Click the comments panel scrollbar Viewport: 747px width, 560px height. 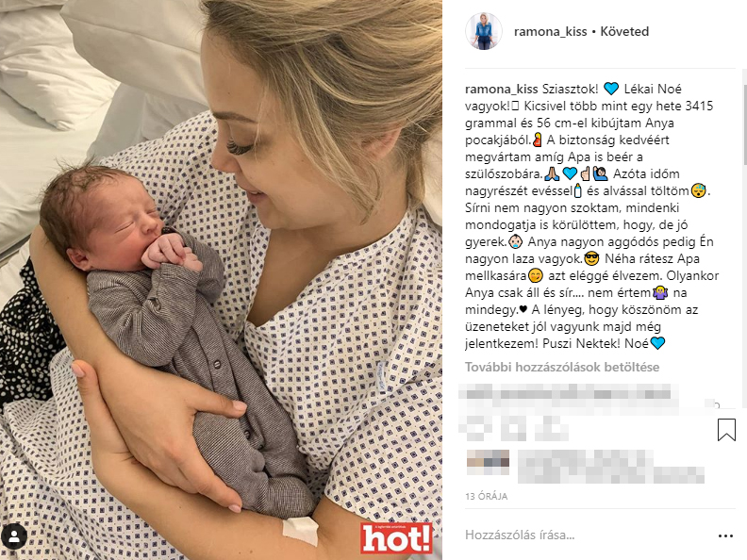744,118
